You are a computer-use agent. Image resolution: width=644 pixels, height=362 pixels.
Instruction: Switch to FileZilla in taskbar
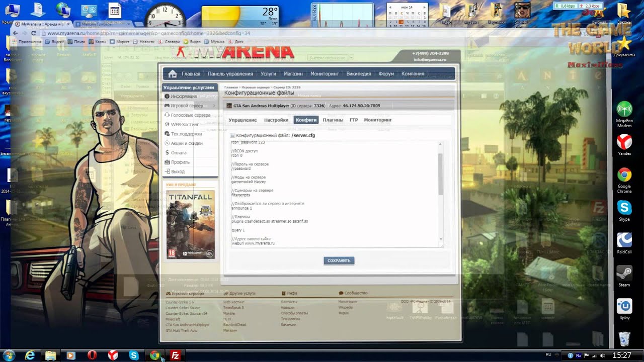click(x=176, y=355)
